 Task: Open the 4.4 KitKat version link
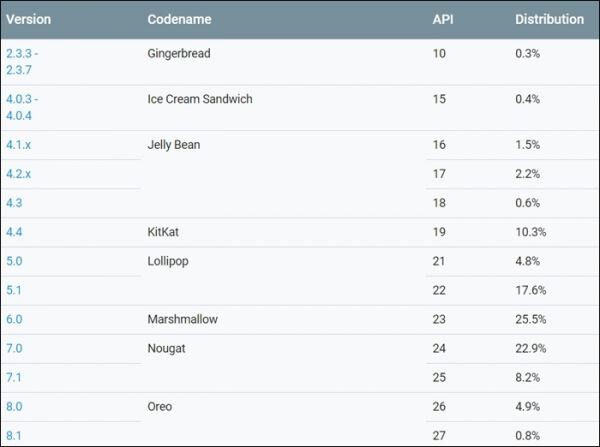[14, 232]
